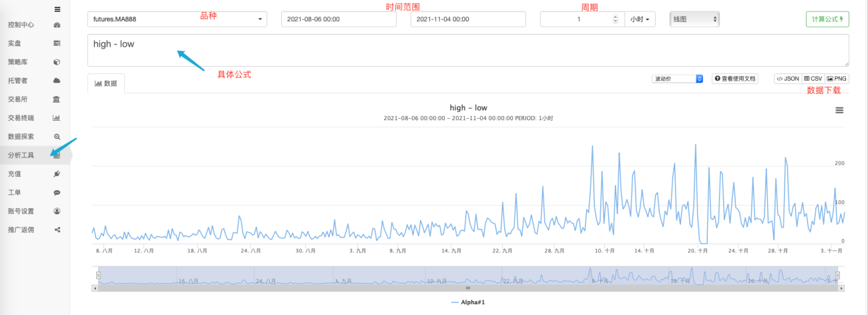Screen dimensions: 868x315
Task: Open 控制中心 dashboard icon
Action: (x=57, y=25)
